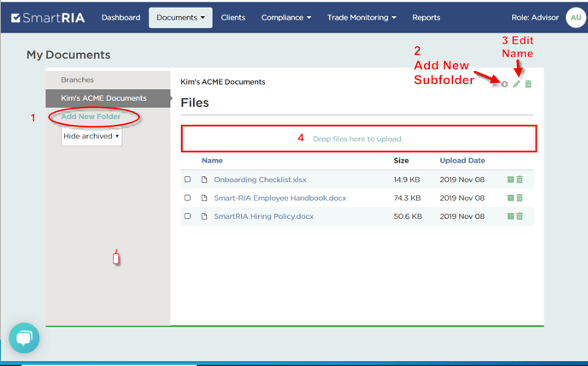The height and width of the screenshot is (366, 588).
Task: Click the pencil edit folder name icon
Action: click(x=516, y=84)
